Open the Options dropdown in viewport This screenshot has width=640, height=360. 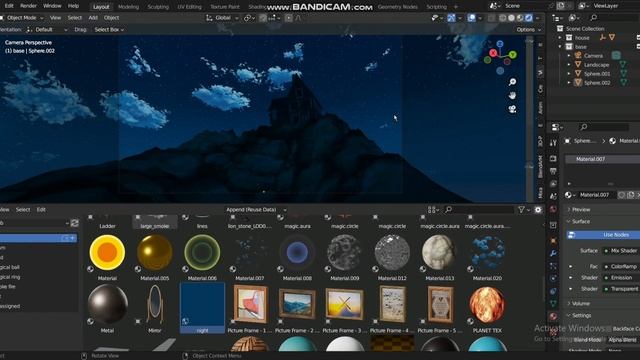pyautogui.click(x=528, y=30)
